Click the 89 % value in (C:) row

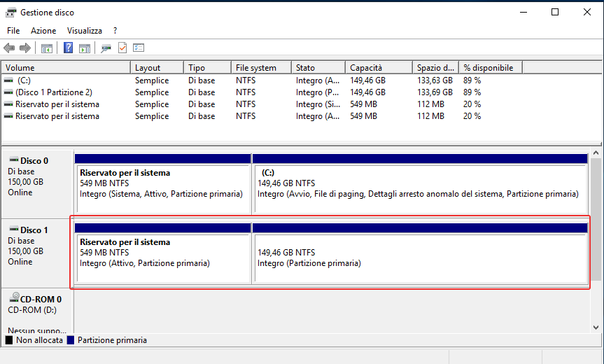pyautogui.click(x=472, y=80)
